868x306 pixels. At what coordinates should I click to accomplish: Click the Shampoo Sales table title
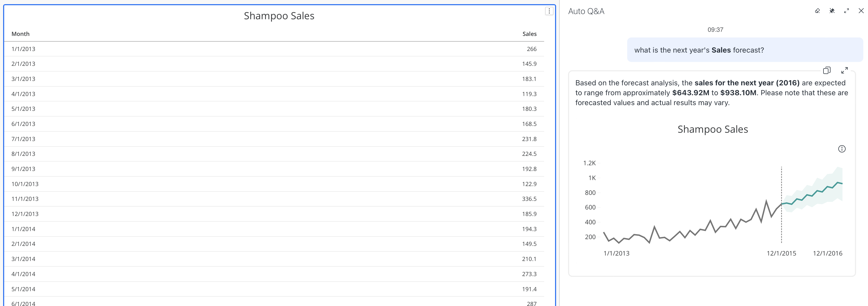pos(279,16)
